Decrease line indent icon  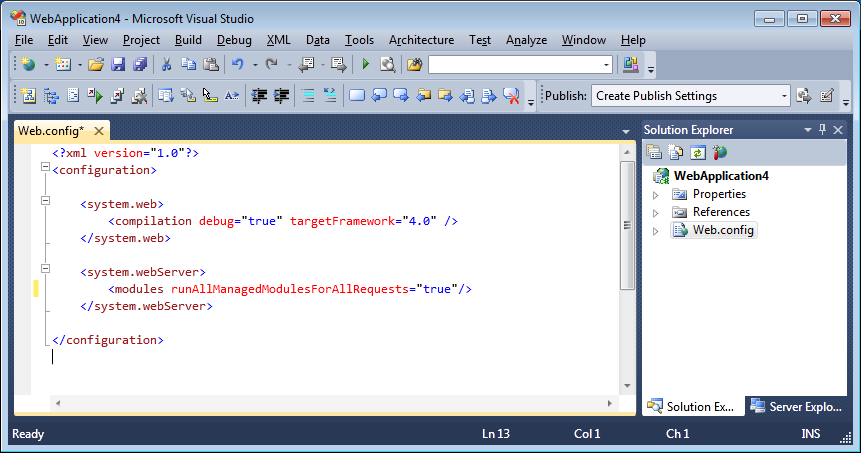pyautogui.click(x=259, y=96)
